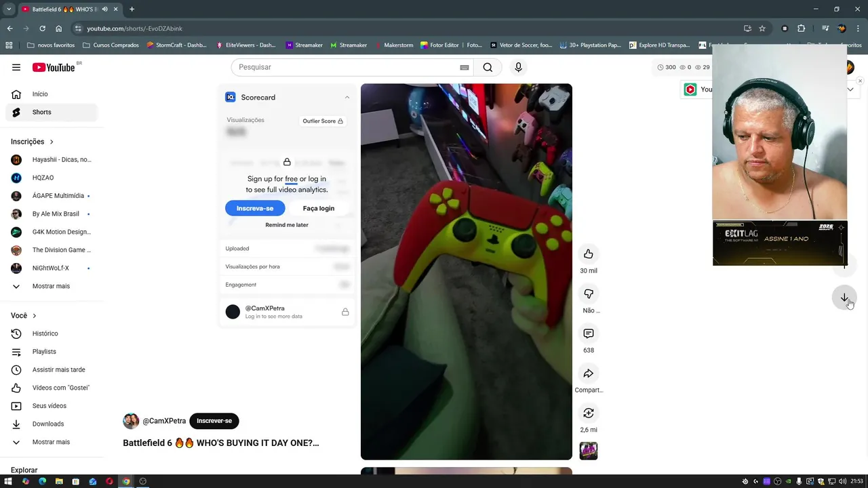Go to the next short with the down arrow
868x488 pixels.
click(844, 298)
